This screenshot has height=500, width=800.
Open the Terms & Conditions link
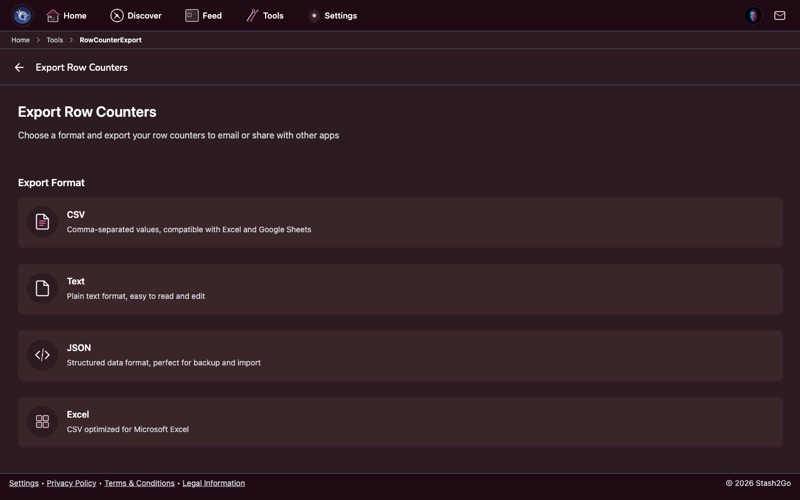pos(139,483)
